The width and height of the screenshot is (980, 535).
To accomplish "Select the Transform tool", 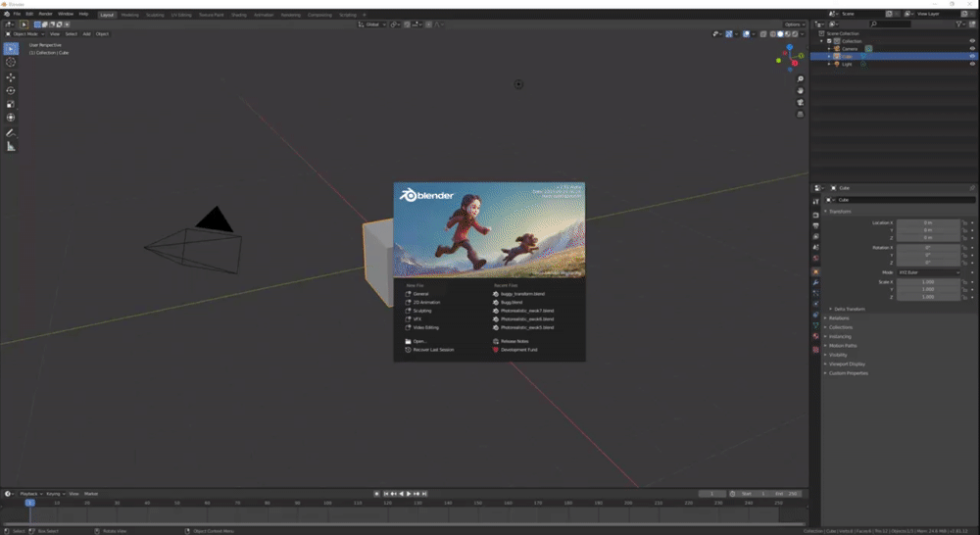I will (x=11, y=118).
